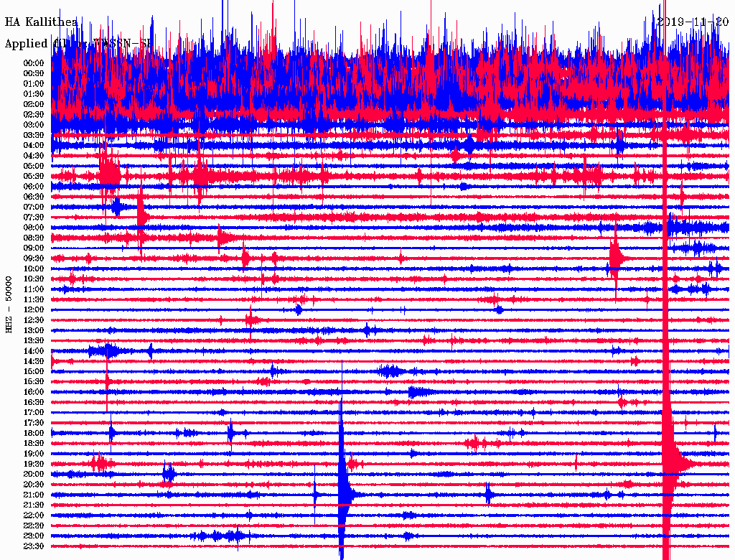735x560 pixels.
Task: Select the '08:00' time label
Action: point(34,228)
